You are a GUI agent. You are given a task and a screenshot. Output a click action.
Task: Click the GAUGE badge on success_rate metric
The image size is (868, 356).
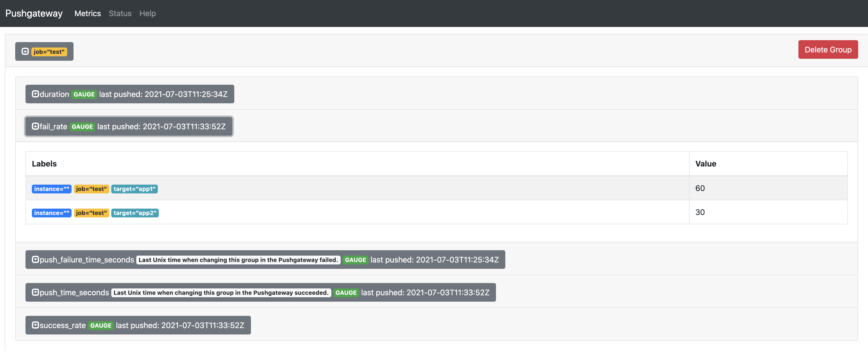tap(101, 325)
